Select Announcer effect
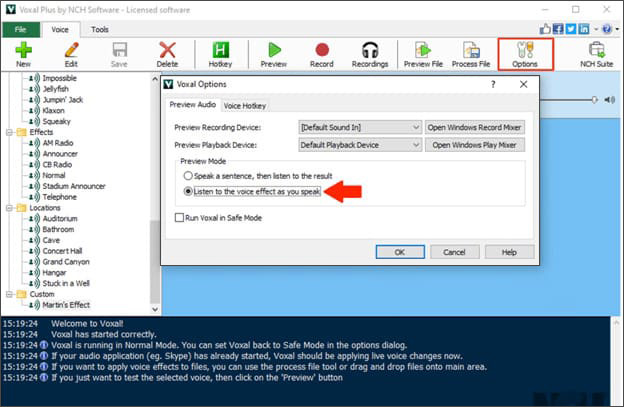The width and height of the screenshot is (624, 407). tap(60, 154)
